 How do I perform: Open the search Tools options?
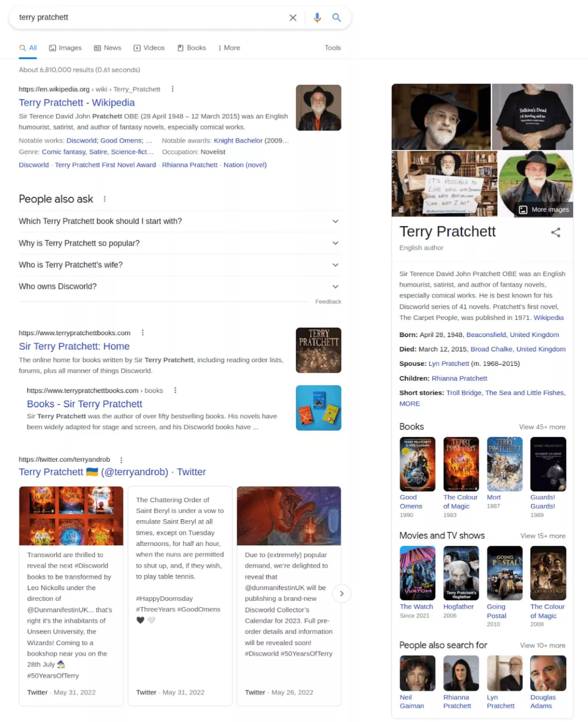tap(333, 48)
